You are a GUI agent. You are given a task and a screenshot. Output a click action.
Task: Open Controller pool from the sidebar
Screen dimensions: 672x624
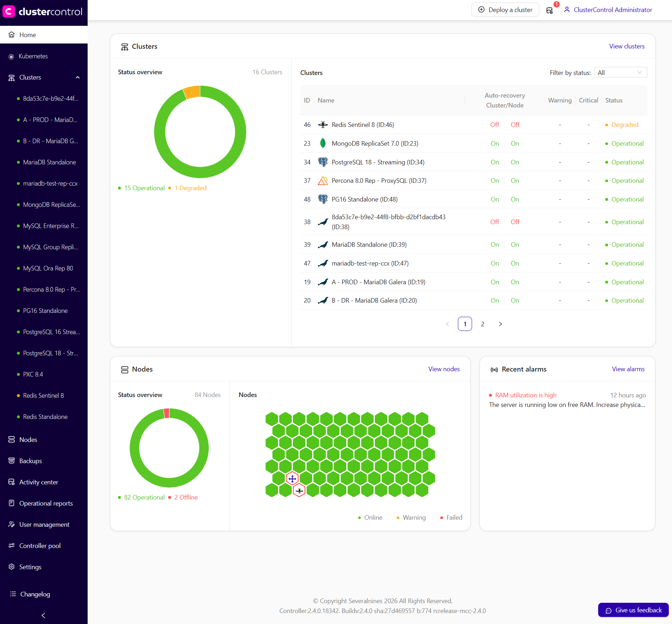44,546
